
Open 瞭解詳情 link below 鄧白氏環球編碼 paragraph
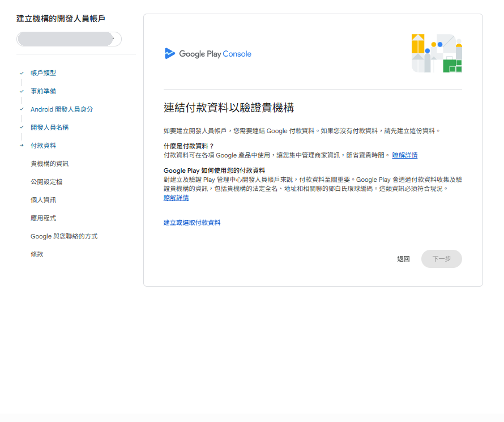coord(176,198)
